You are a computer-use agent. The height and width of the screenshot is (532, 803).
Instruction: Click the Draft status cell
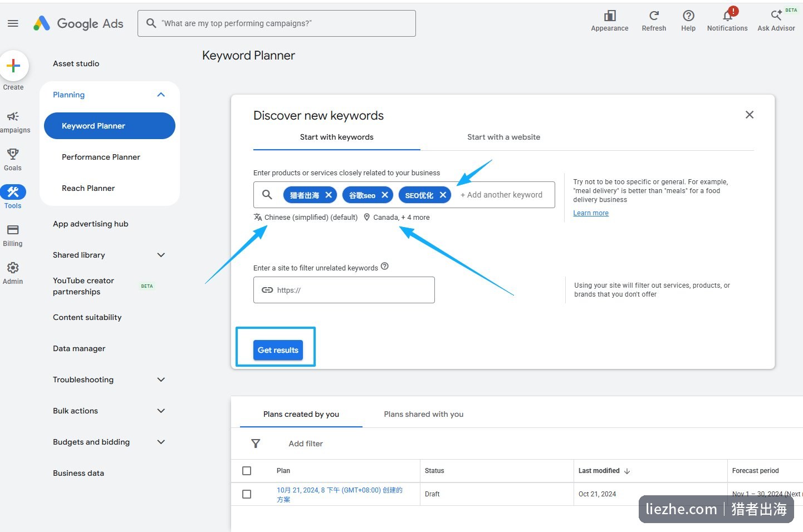coord(432,494)
